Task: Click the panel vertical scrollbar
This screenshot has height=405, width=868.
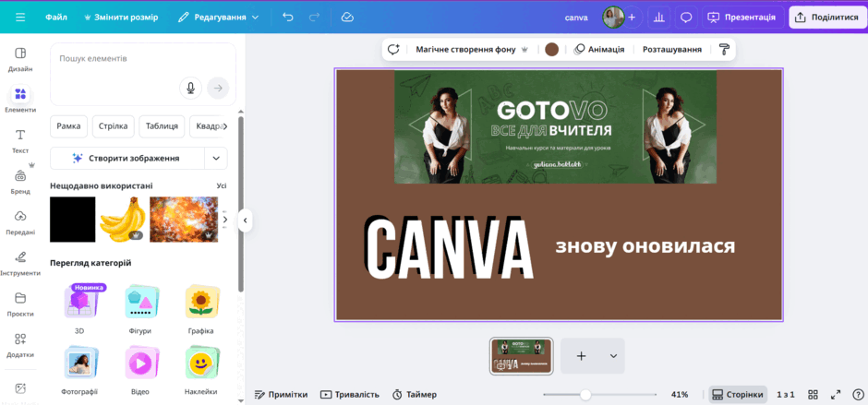Action: click(241, 203)
